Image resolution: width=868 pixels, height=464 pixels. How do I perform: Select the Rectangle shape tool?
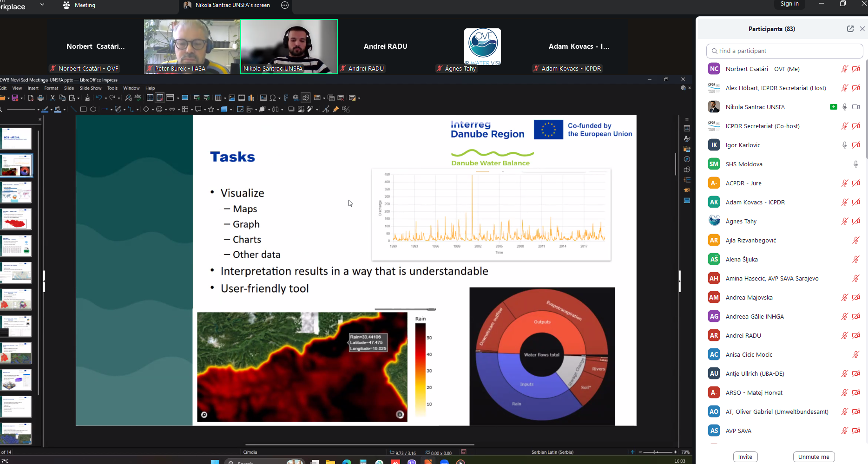tap(83, 110)
